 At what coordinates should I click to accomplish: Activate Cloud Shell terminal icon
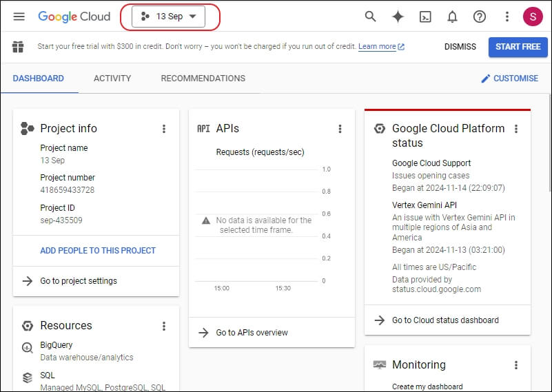point(425,17)
